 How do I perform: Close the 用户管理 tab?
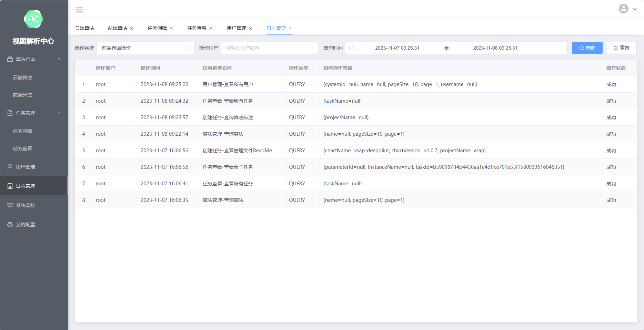click(x=250, y=28)
